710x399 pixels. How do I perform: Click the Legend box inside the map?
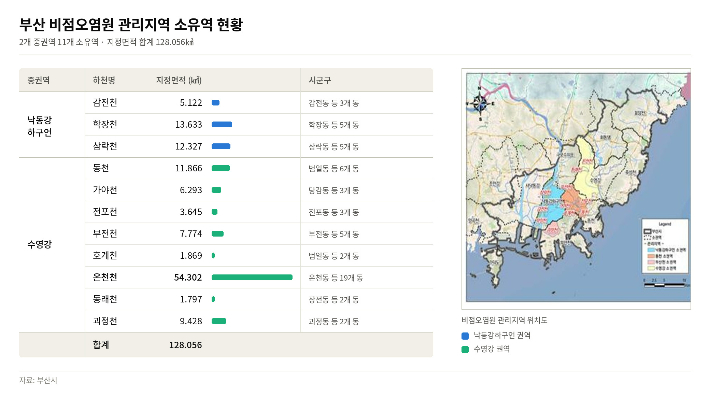point(665,246)
